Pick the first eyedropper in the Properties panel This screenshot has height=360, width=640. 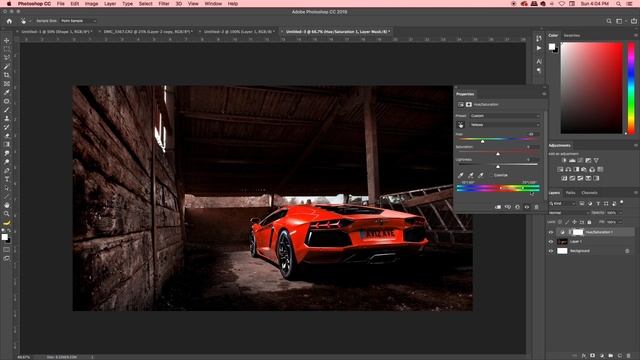461,175
